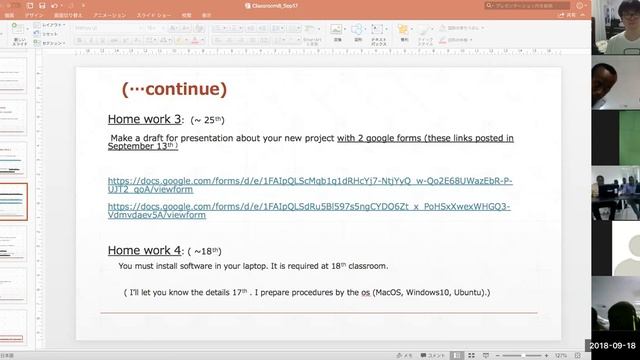The height and width of the screenshot is (360, 640).
Task: Open the 画面切り替え transitions tab
Action: tap(68, 15)
